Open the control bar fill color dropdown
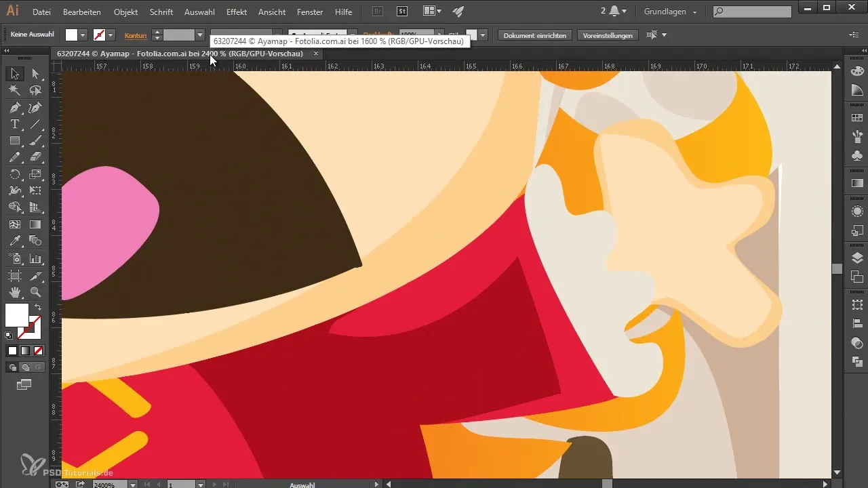This screenshot has height=488, width=868. 83,35
